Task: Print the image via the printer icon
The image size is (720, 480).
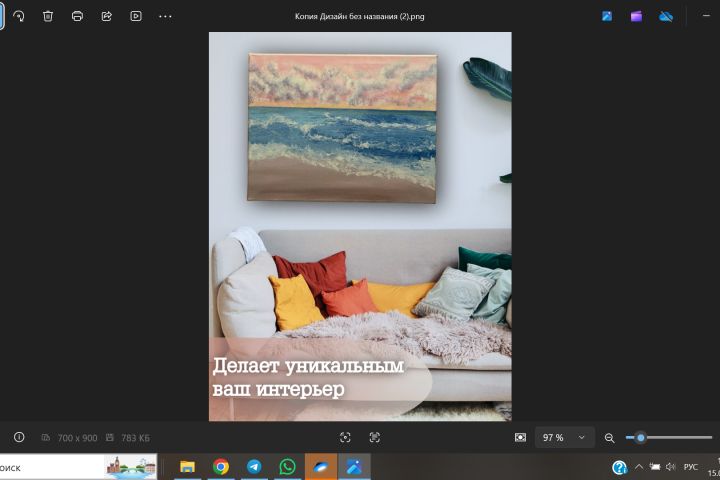Action: click(x=77, y=17)
